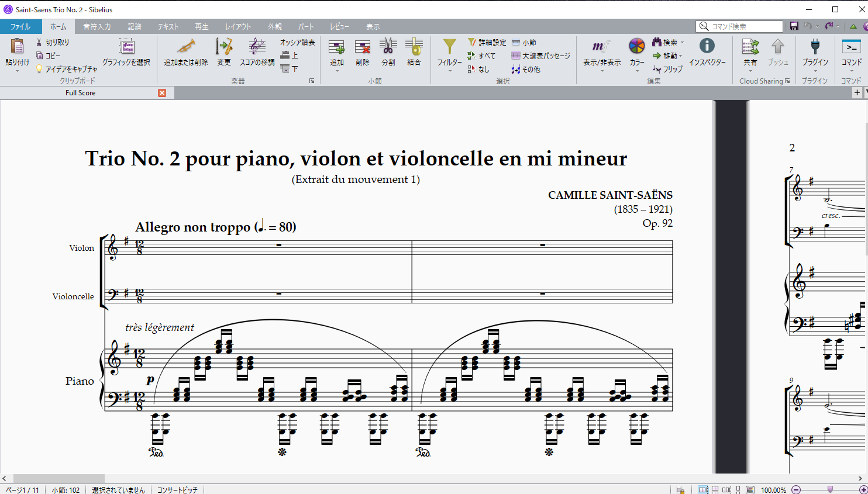Toggle コンサートピッチ in status bar
This screenshot has height=494, width=868.
[177, 490]
